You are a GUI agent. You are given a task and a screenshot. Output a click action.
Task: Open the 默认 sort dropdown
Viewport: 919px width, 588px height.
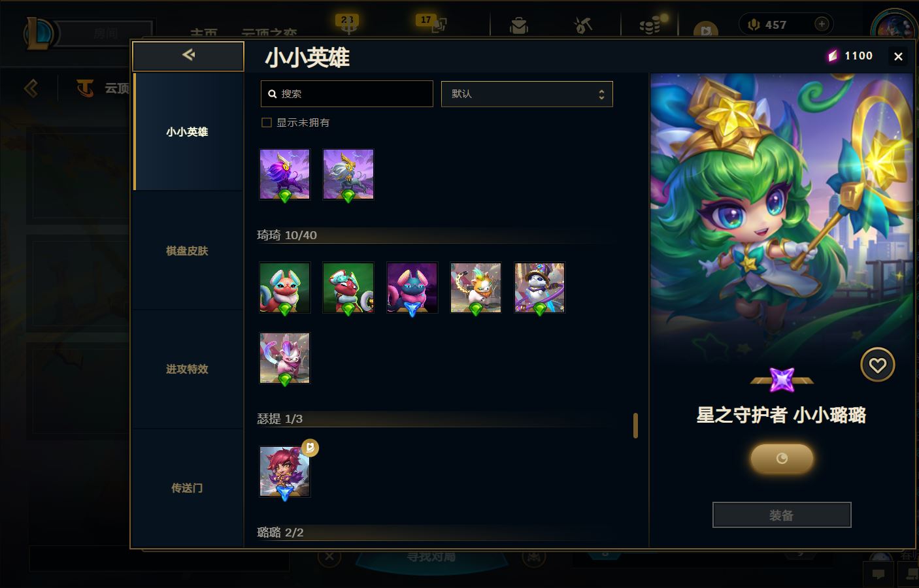(x=527, y=94)
